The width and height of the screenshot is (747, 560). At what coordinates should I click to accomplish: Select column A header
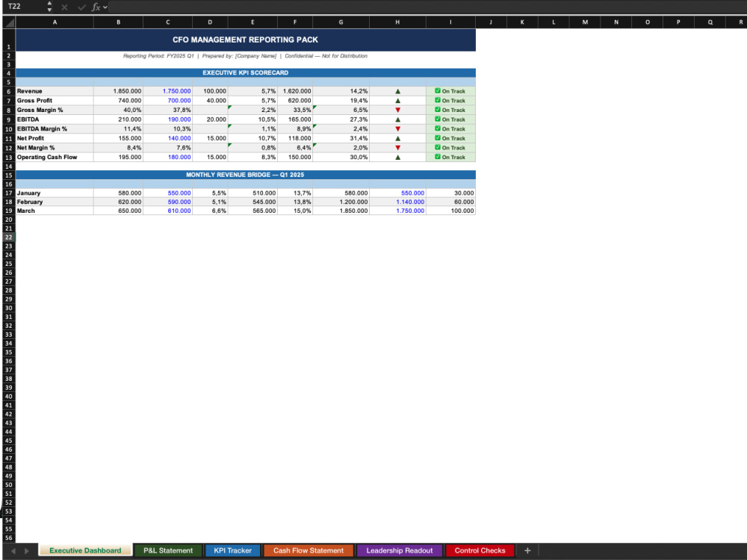pyautogui.click(x=55, y=22)
